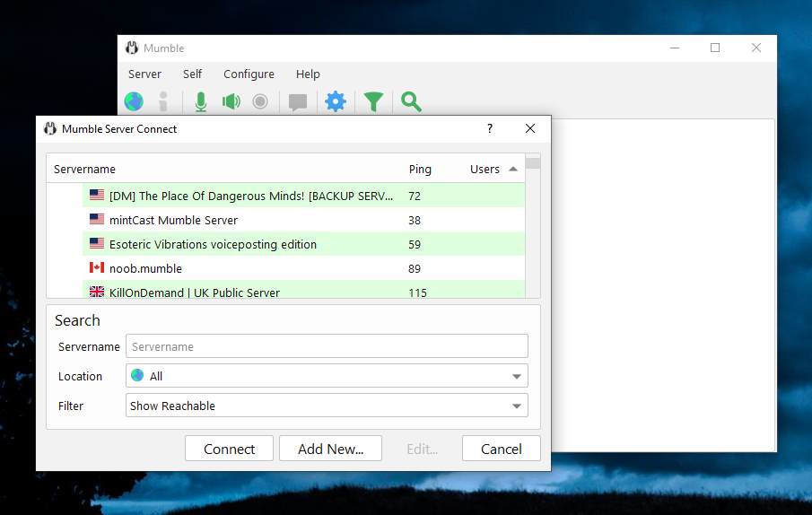Image resolution: width=812 pixels, height=515 pixels.
Task: Select KillOnDemand | UK Public Server row
Action: [x=303, y=289]
